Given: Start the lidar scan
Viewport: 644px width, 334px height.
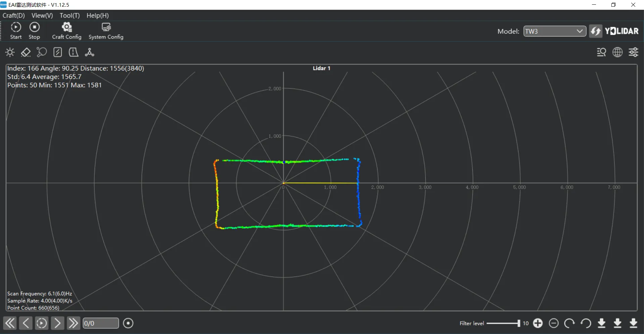Looking at the screenshot, I should 16,31.
